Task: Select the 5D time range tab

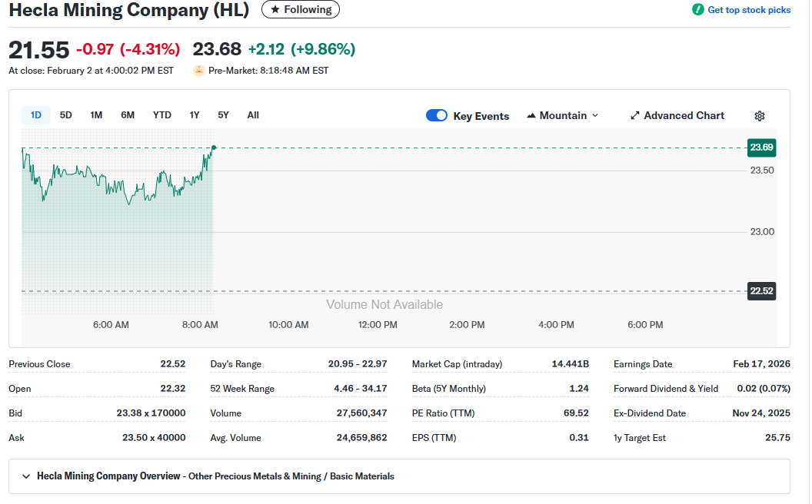Action: click(x=66, y=115)
